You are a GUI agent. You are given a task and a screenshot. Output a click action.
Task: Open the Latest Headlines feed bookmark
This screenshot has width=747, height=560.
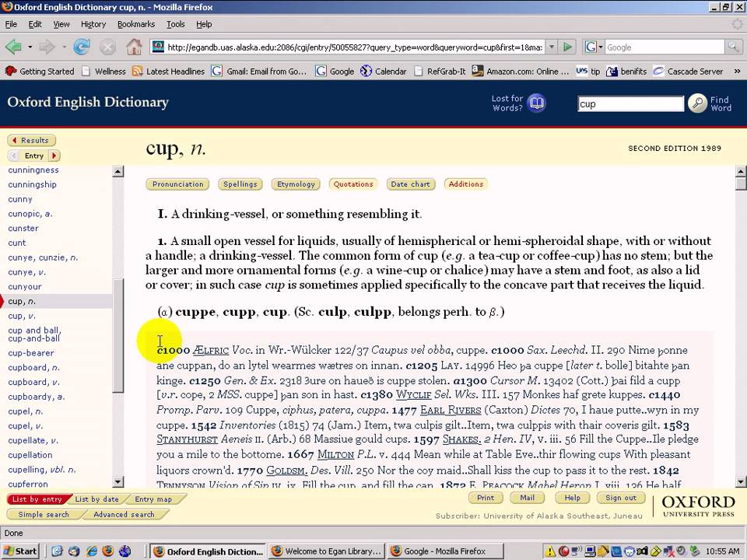169,72
